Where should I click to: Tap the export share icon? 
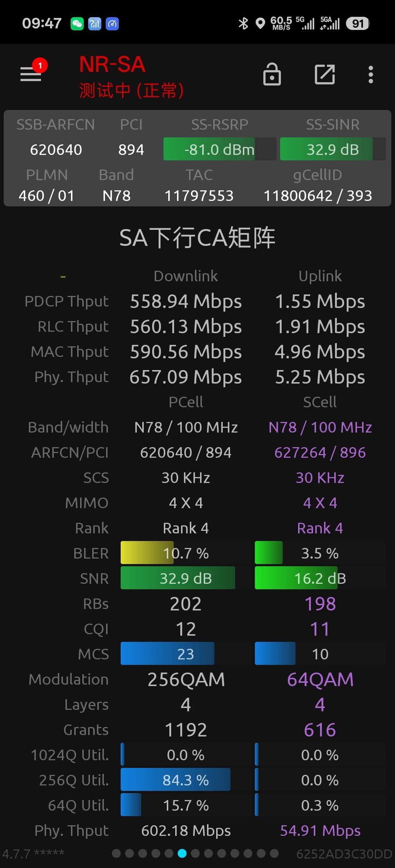(x=325, y=75)
